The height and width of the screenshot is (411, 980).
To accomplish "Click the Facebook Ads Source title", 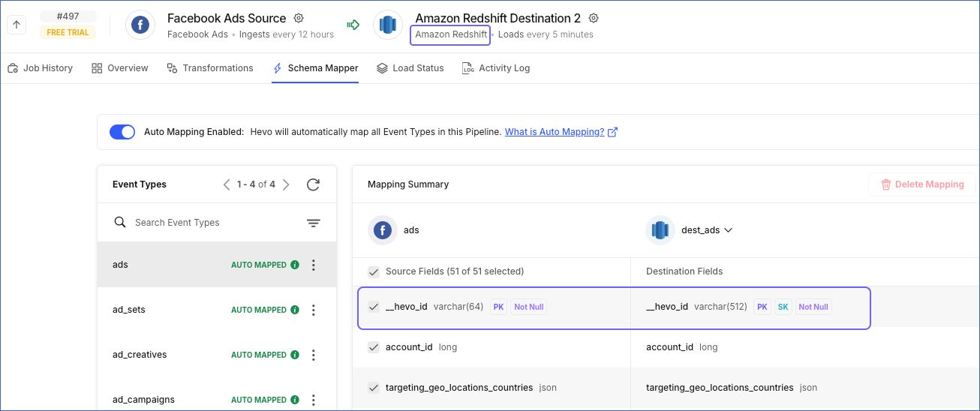I will tap(227, 18).
